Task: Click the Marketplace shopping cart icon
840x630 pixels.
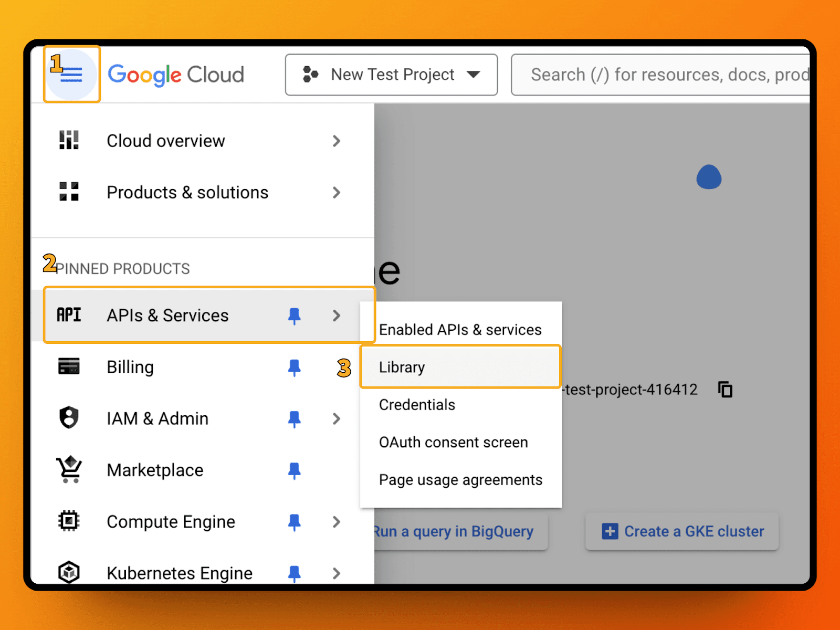Action: tap(69, 469)
